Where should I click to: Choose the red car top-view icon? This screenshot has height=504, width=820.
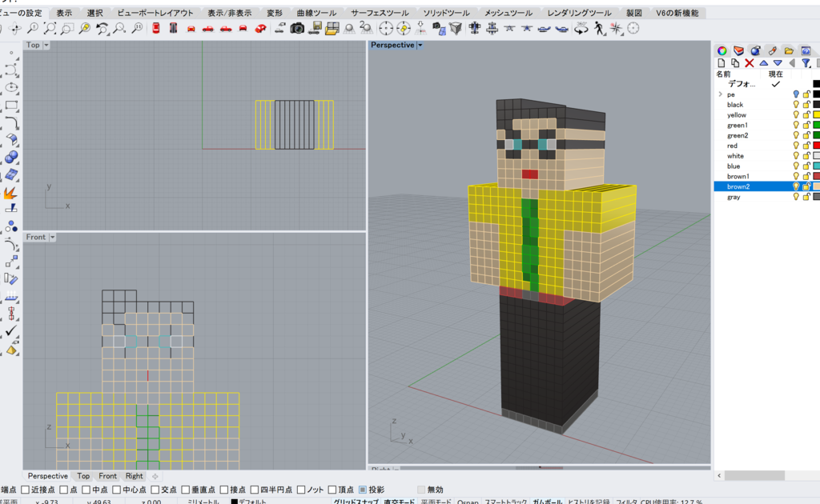pos(156,28)
